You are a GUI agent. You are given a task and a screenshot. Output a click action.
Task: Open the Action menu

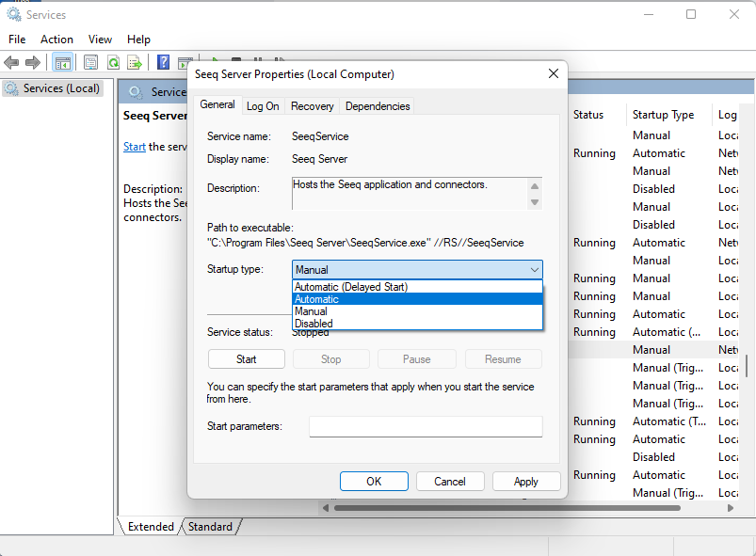coord(56,39)
